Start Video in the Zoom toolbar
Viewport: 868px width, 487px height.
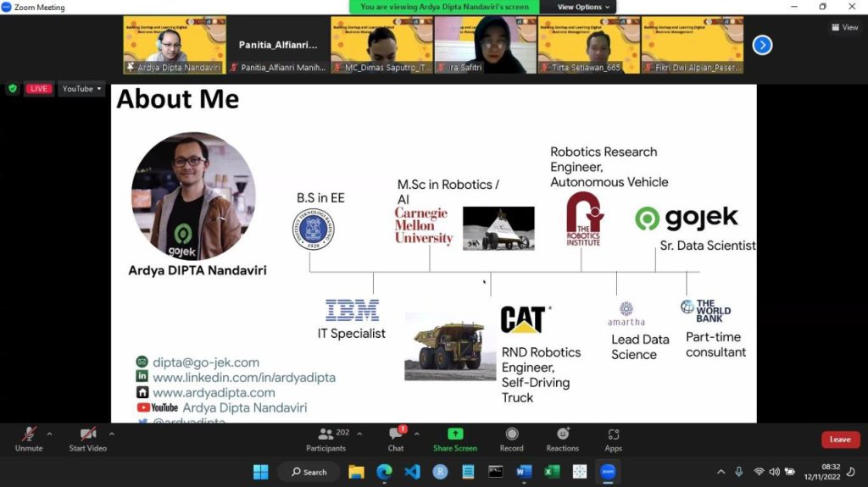(x=87, y=440)
